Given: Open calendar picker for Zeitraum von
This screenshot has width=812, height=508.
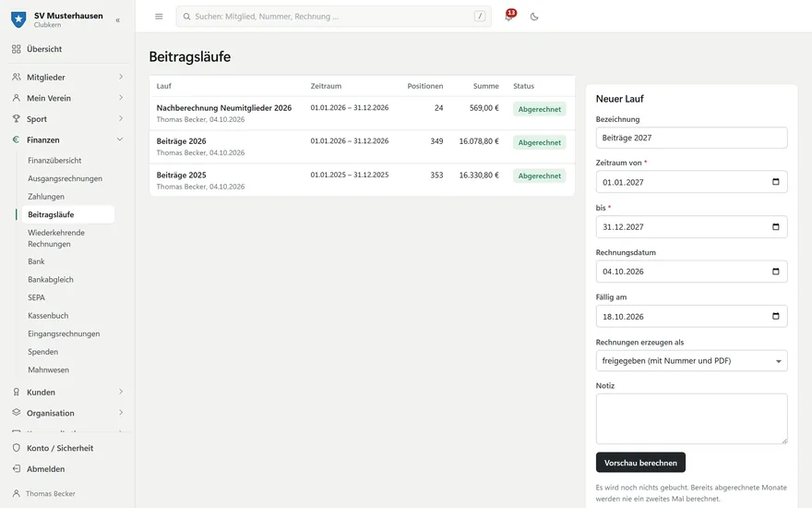Looking at the screenshot, I should 775,181.
